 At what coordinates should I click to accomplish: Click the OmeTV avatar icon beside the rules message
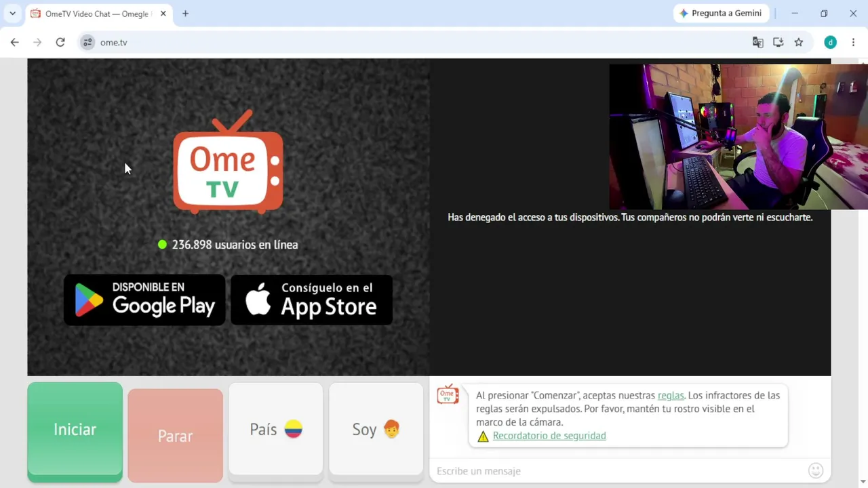pos(448,394)
